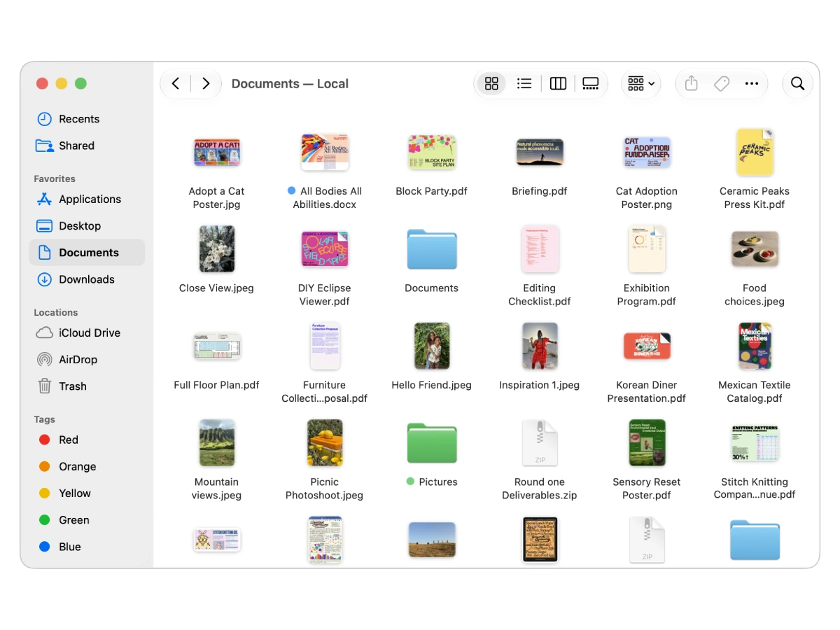Image resolution: width=840 pixels, height=630 pixels.
Task: Click the Block Party.pdf filename label
Action: click(x=432, y=191)
